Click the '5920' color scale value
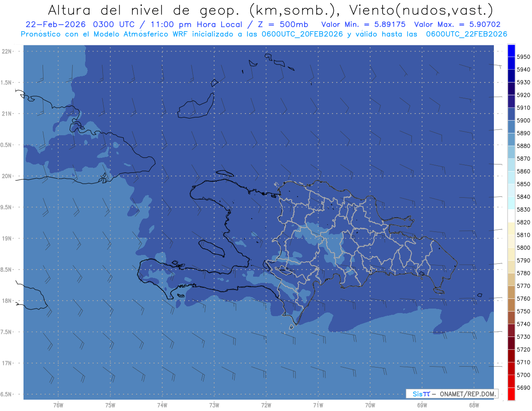This screenshot has height=411, width=532. [523, 95]
